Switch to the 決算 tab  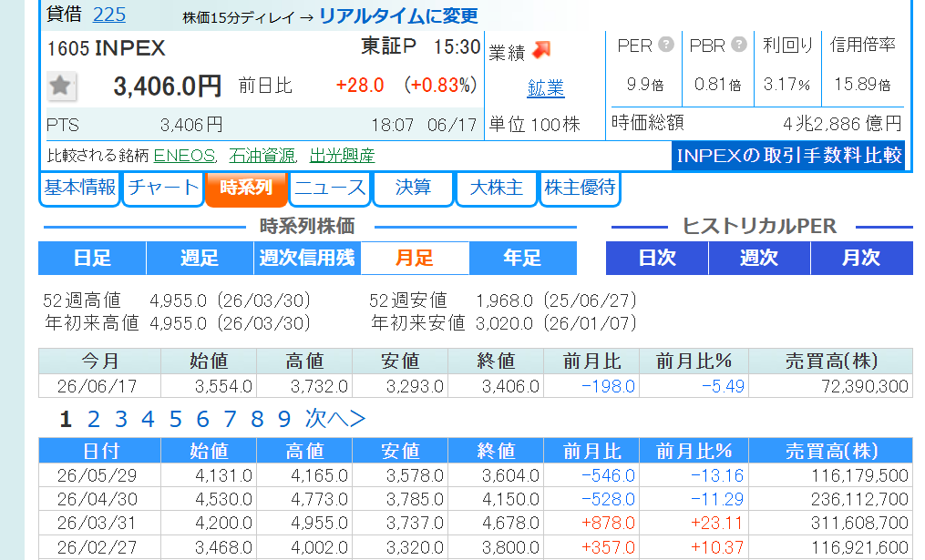pos(413,188)
